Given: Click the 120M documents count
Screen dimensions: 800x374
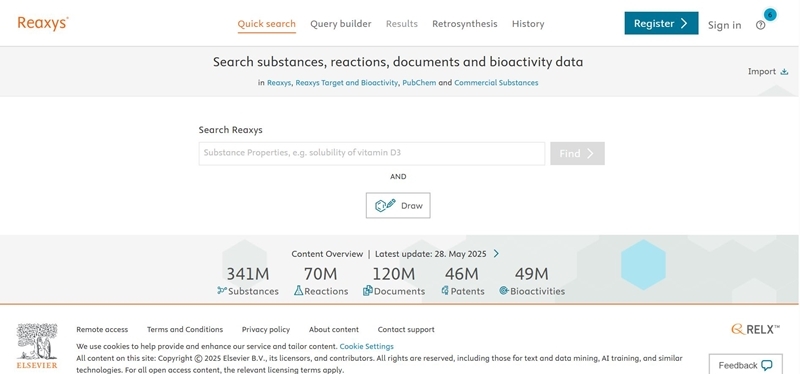Looking at the screenshot, I should (393, 274).
